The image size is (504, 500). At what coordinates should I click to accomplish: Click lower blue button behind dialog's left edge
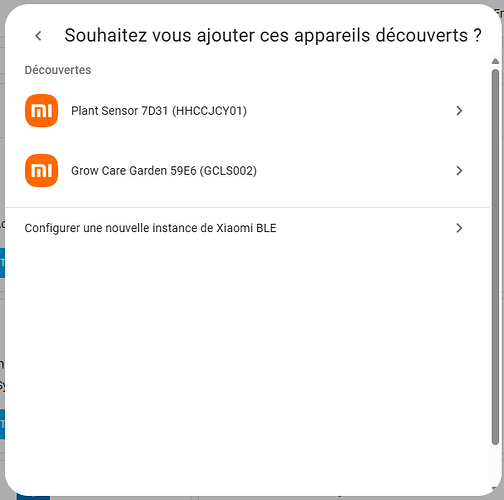(x=2, y=424)
